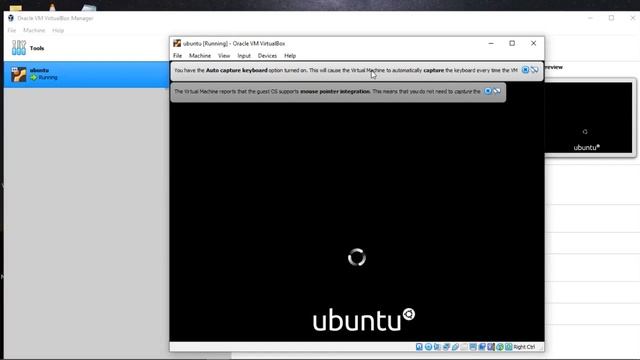This screenshot has width=640, height=360.
Task: Maximize the VirtualBox Manager window
Action: 611,18
